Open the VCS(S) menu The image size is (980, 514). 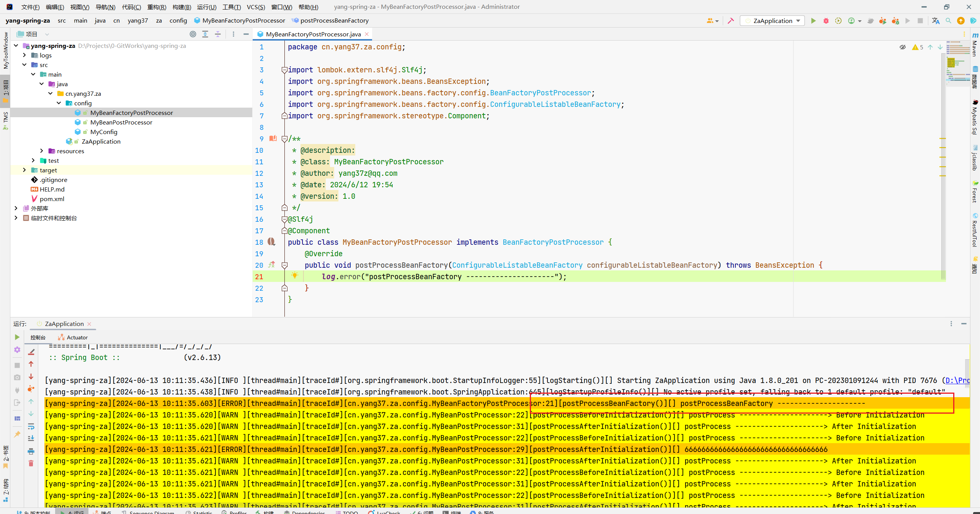(x=256, y=7)
